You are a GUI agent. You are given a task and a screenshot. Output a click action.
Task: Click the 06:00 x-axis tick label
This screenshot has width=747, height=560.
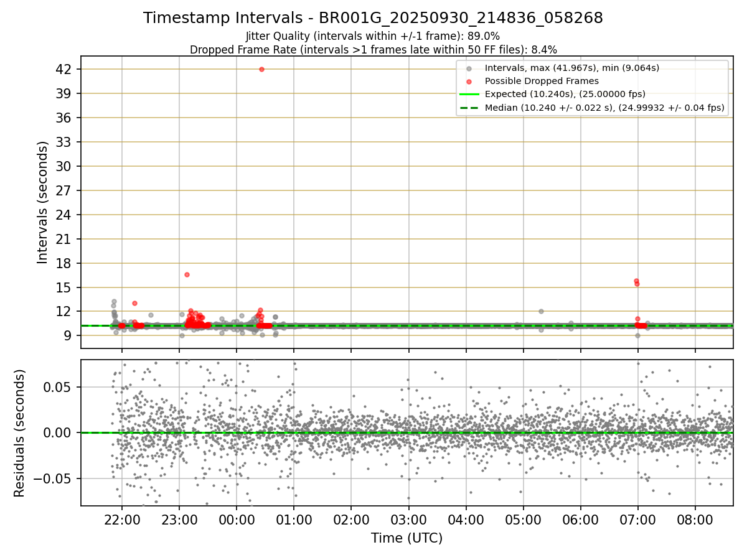(x=580, y=521)
